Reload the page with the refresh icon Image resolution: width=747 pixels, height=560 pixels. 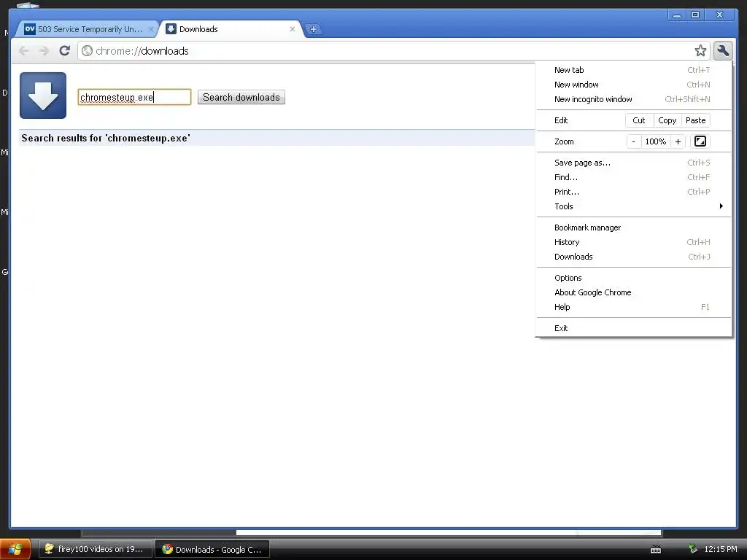tap(65, 50)
